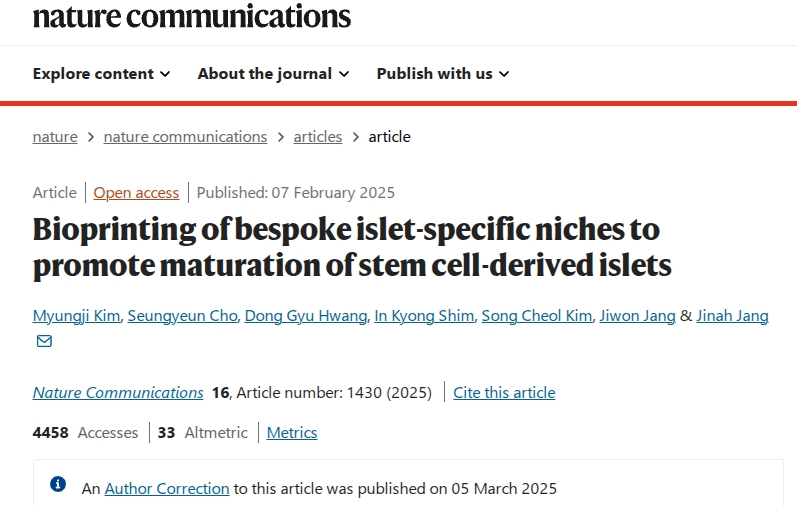Screen dimensions: 797x506
Task: View Song Cheol Kim author info
Action: pyautogui.click(x=536, y=316)
